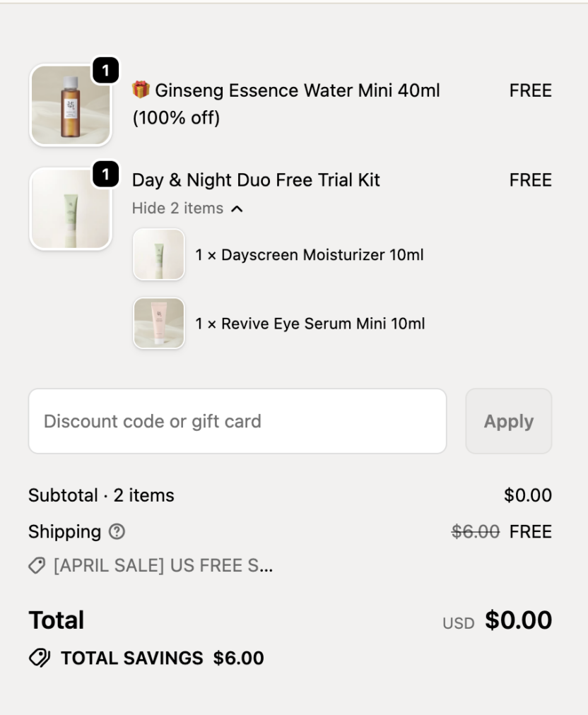Click the tag icon beside APRIL SALE
Image resolution: width=588 pixels, height=715 pixels.
[x=37, y=566]
